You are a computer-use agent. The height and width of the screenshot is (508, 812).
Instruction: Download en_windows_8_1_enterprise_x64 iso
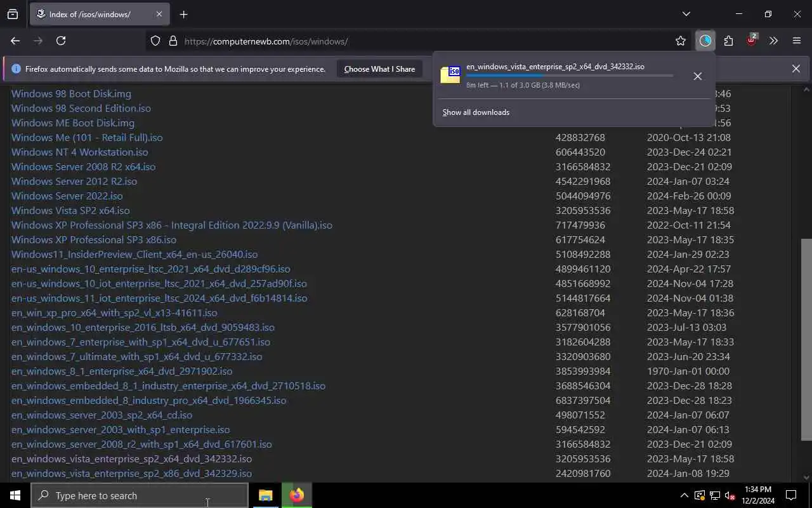click(x=122, y=371)
